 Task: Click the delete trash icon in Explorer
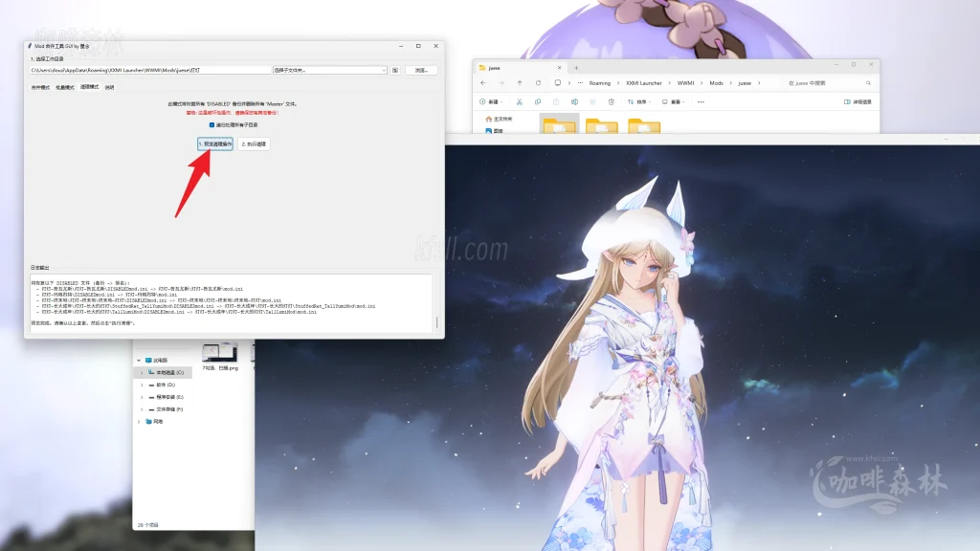[x=611, y=101]
